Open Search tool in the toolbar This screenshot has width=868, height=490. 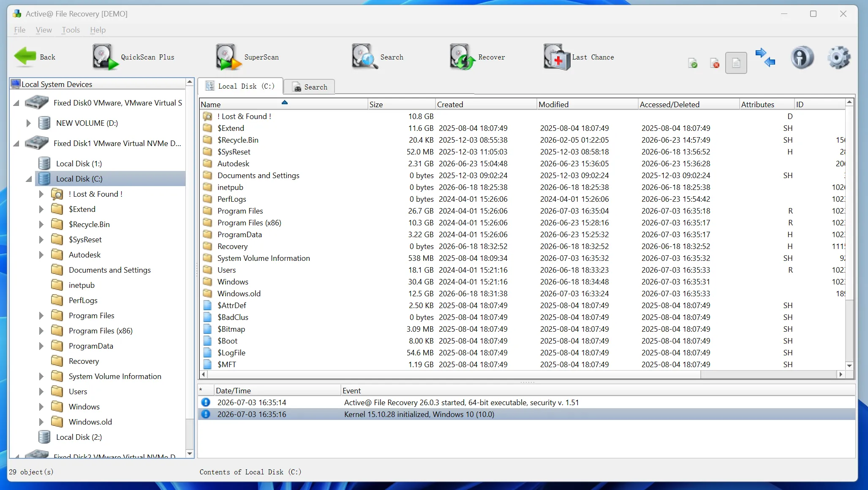(378, 57)
